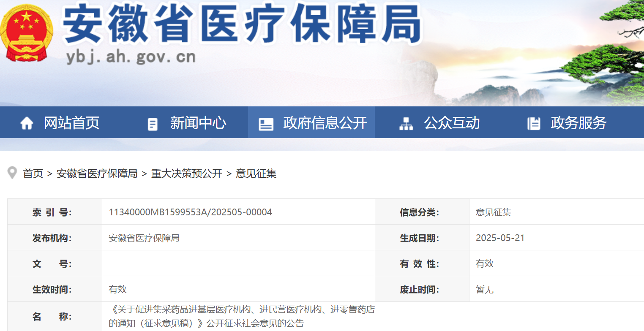Click the 文号 label cell
Viewport: 644px width, 331px height.
pos(55,263)
